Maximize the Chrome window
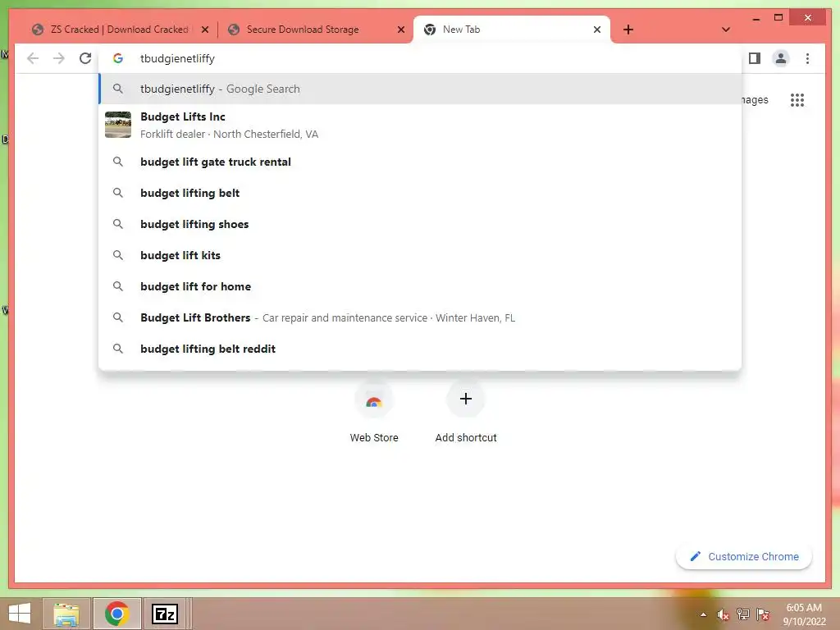Image resolution: width=840 pixels, height=630 pixels. (778, 18)
